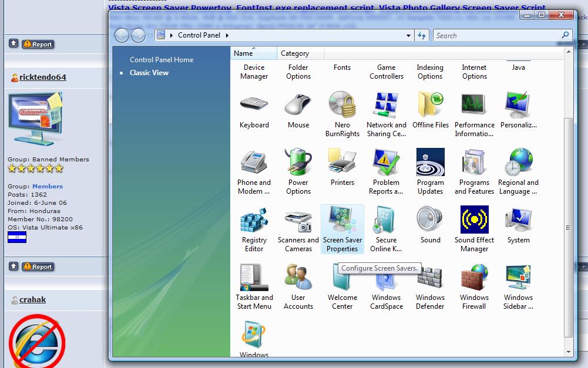Click the scrollbar down arrow

click(569, 352)
